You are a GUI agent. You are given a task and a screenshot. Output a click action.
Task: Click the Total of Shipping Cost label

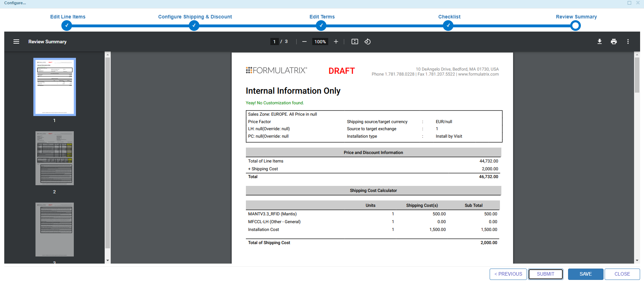(269, 243)
